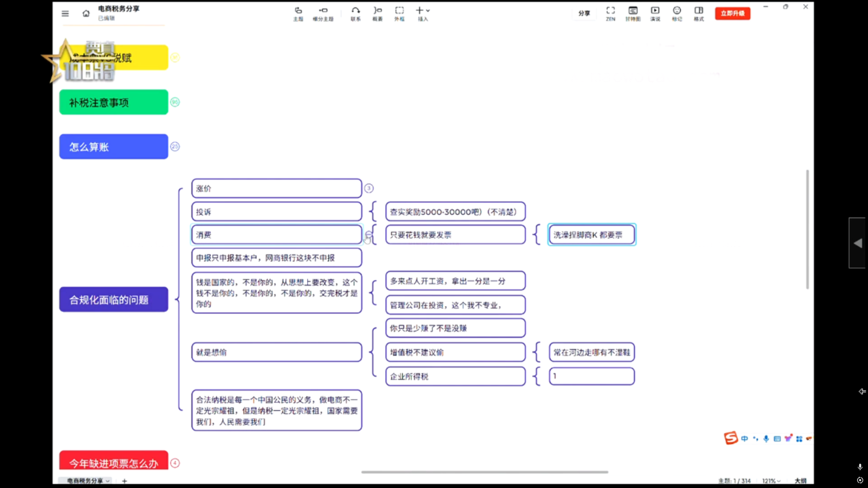Viewport: 868px width, 488px height.
Task: Click the Subtopic (子主题) toolbar icon
Action: pyautogui.click(x=323, y=13)
